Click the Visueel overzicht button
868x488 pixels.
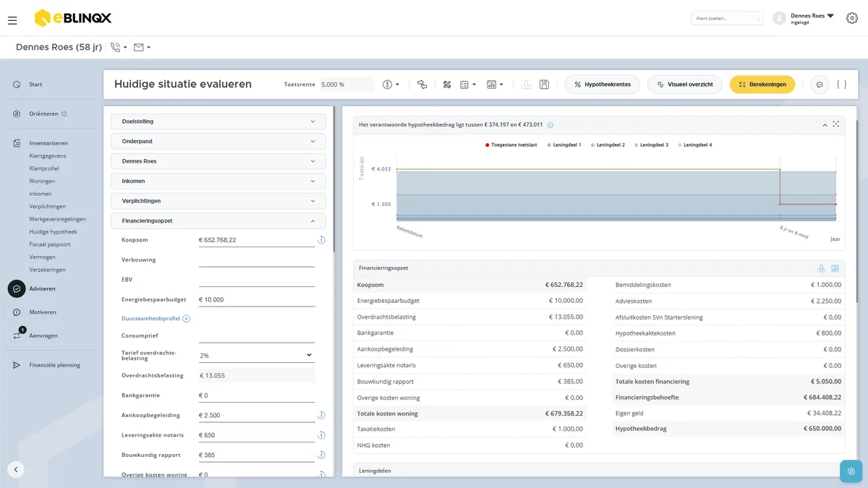click(685, 85)
